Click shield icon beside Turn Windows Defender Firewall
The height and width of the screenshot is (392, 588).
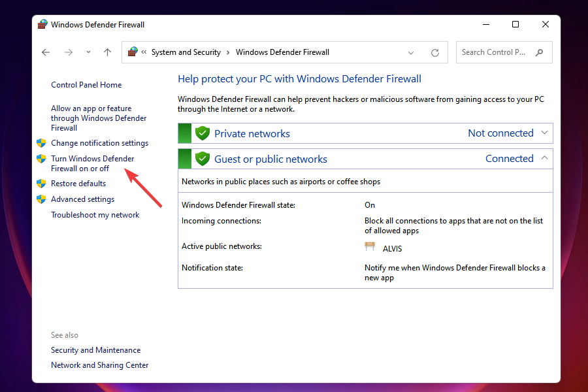click(x=41, y=159)
